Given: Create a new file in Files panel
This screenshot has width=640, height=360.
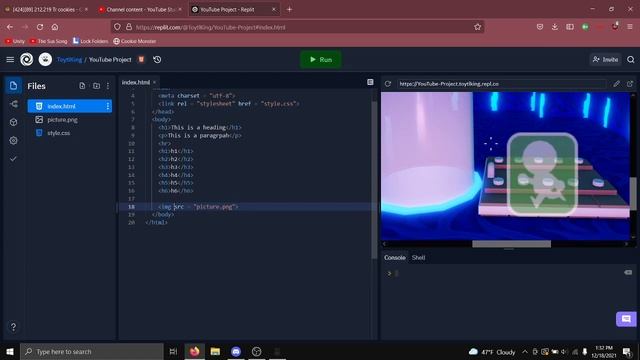Looking at the screenshot, I should point(82,86).
